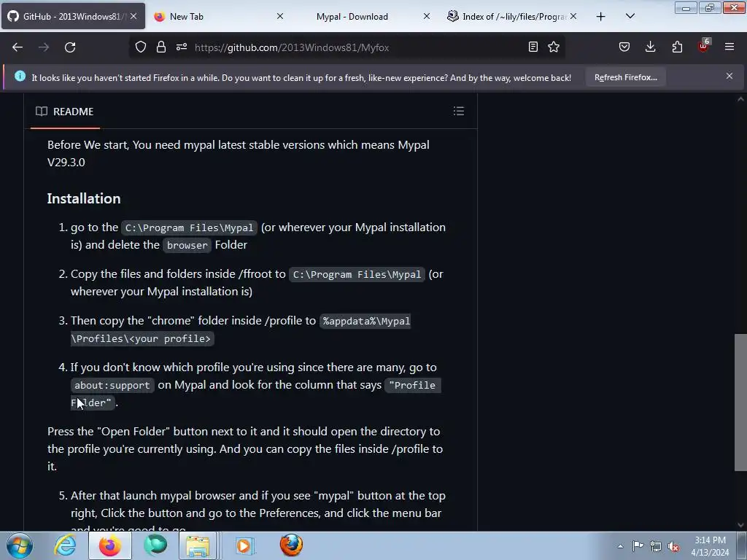Dismiss the refresh Firefox notification bar
The width and height of the screenshot is (747, 560).
[729, 76]
